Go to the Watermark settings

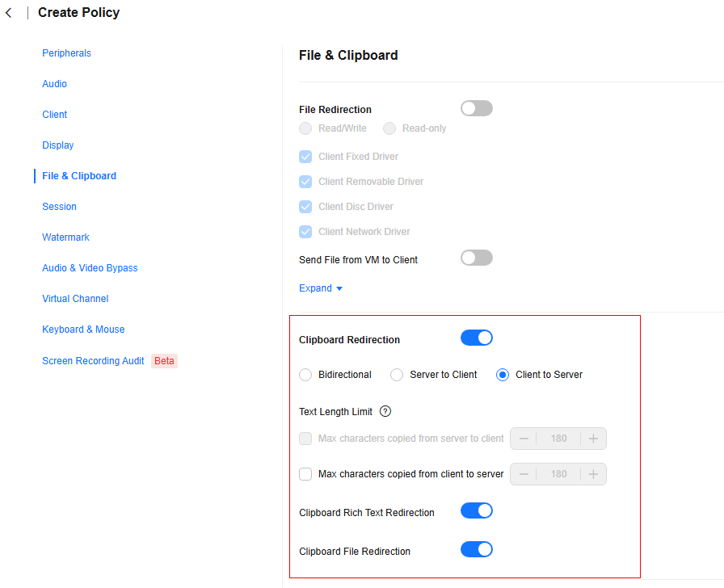click(x=65, y=237)
